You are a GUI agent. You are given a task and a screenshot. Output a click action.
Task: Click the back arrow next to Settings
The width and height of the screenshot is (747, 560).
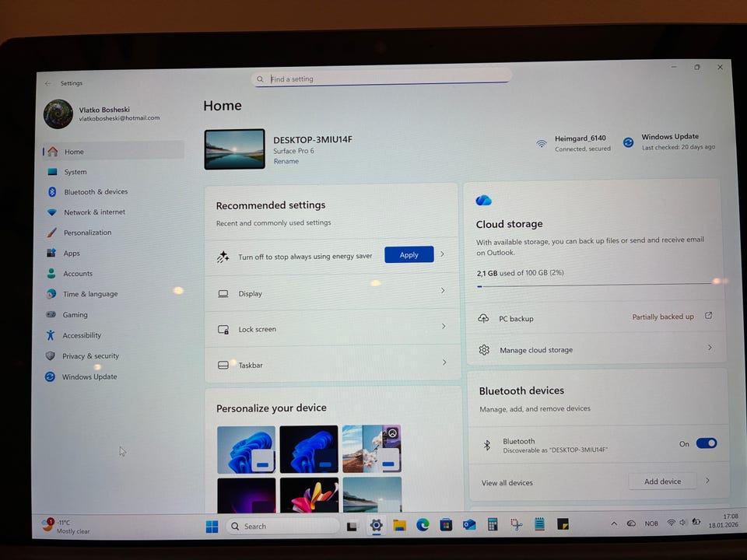pos(47,83)
